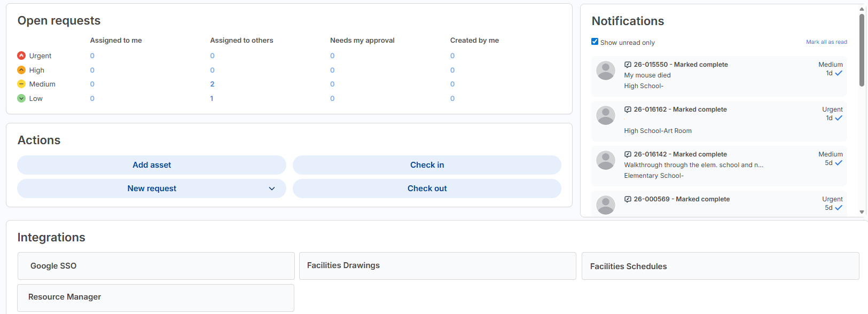Click the task icon beside 26-015550
This screenshot has height=314, width=868.
(627, 64)
